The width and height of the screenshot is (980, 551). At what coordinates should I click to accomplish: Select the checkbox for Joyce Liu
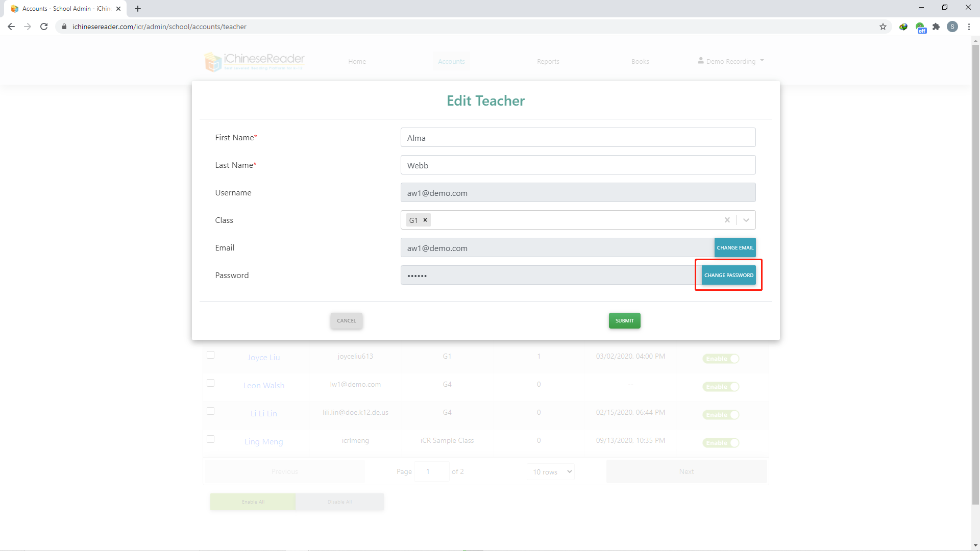(x=210, y=355)
